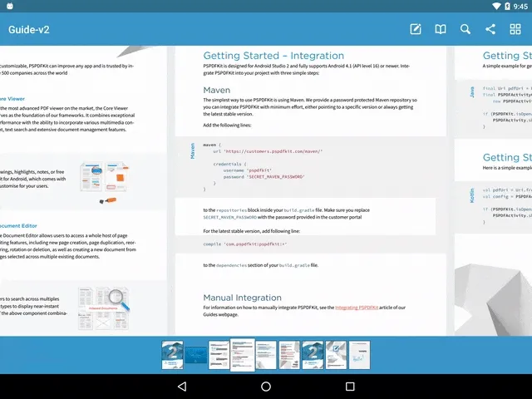The image size is (532, 399).
Task: Select the dark blue landscape page thumbnail
Action: pos(195,355)
